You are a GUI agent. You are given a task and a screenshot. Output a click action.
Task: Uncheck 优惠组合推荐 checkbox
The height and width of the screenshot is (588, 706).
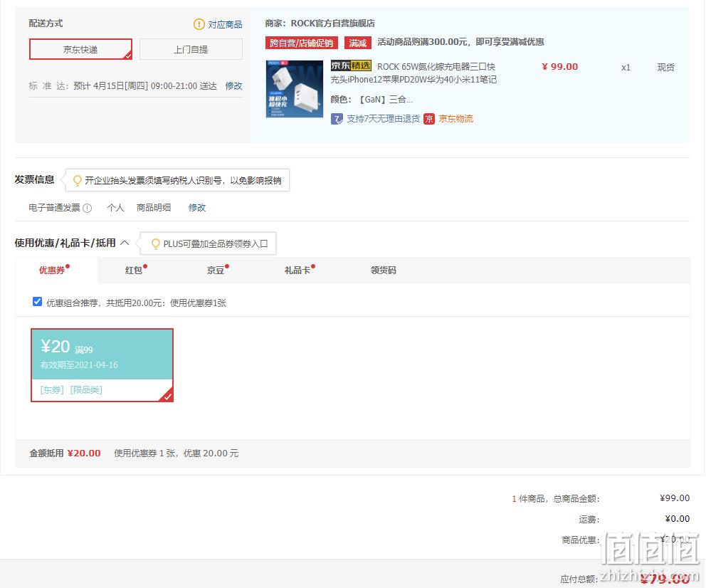click(x=38, y=302)
